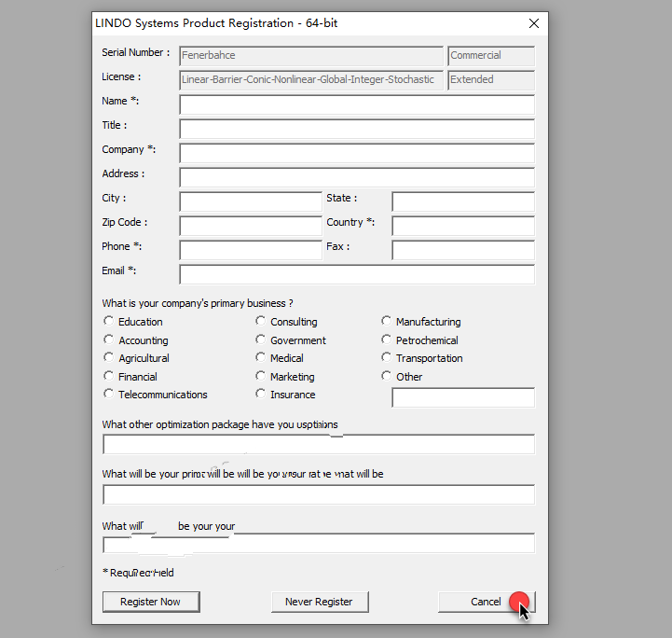Focus the Phone number field
The height and width of the screenshot is (638, 672).
tap(251, 250)
